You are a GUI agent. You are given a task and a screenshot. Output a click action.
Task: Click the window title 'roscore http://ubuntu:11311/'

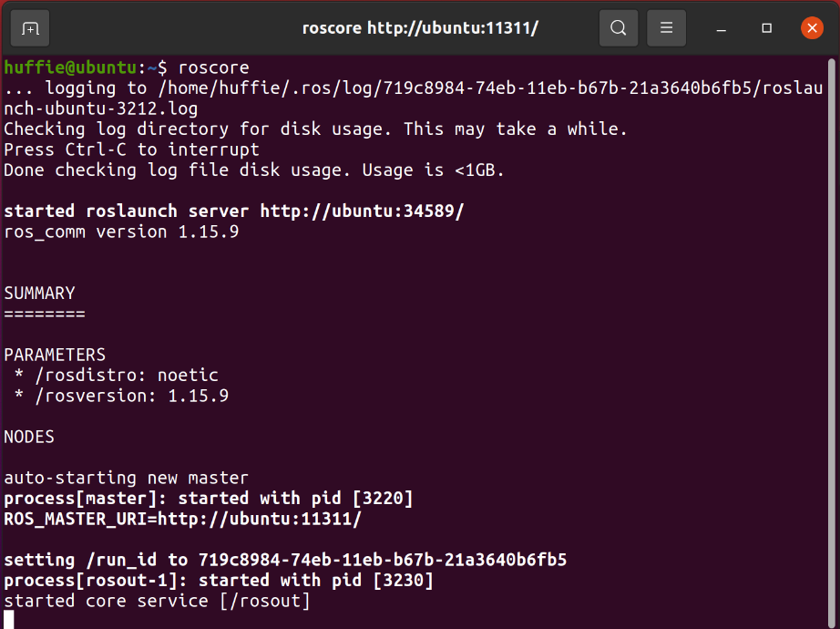click(420, 28)
